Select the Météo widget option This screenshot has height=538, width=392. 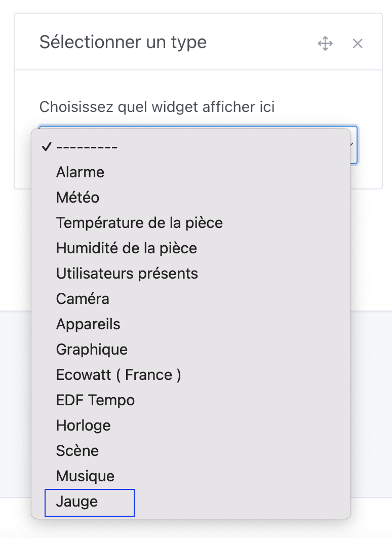(77, 197)
